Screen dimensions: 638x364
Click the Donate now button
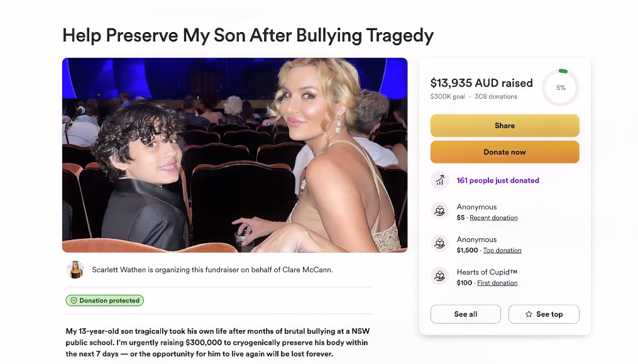pyautogui.click(x=505, y=152)
